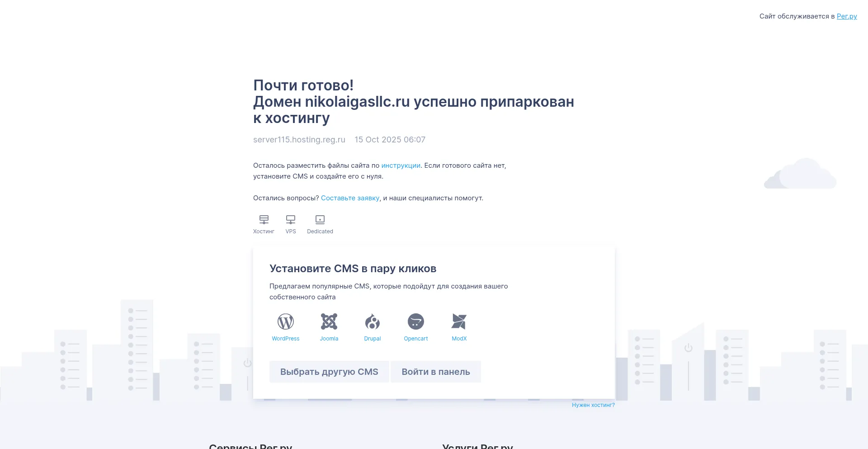Open the 'инструкции' link
The height and width of the screenshot is (449, 868).
401,165
